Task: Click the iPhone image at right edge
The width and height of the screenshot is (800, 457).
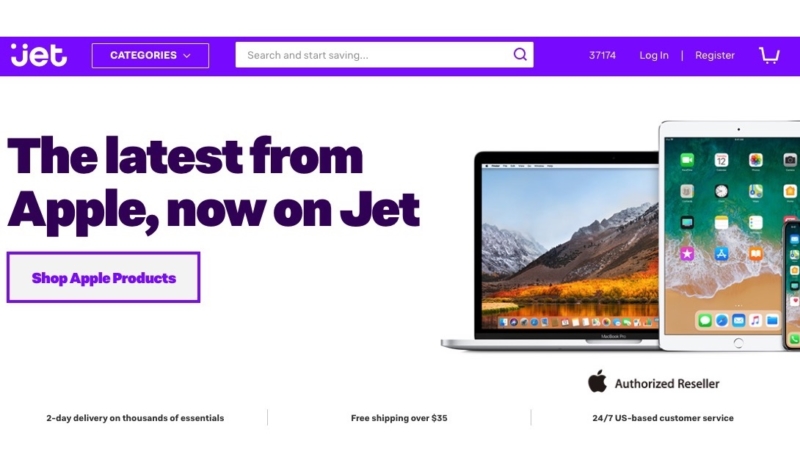Action: 792,286
